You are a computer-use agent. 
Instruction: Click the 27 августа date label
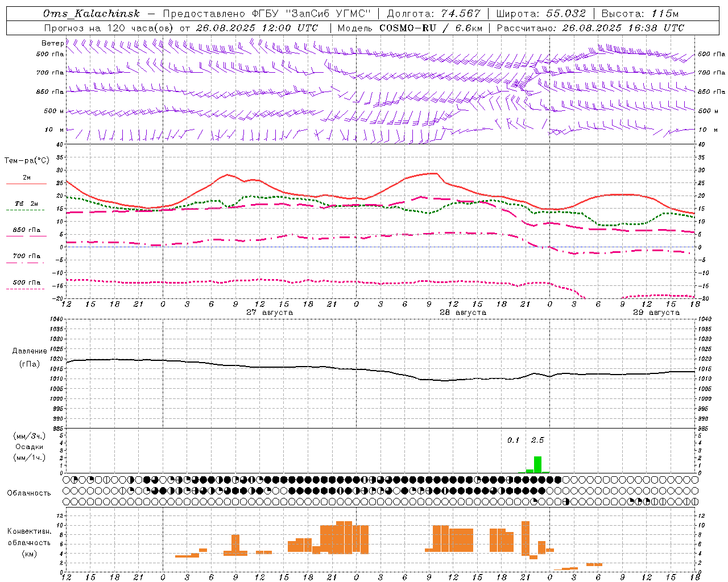coord(270,313)
